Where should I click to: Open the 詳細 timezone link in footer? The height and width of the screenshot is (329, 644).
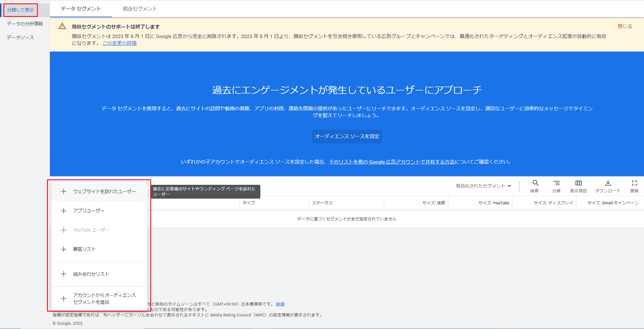pyautogui.click(x=280, y=304)
